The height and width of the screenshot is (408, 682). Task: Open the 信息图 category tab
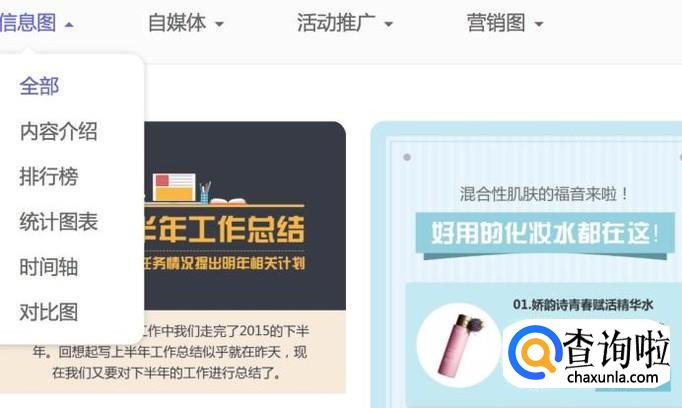point(28,23)
